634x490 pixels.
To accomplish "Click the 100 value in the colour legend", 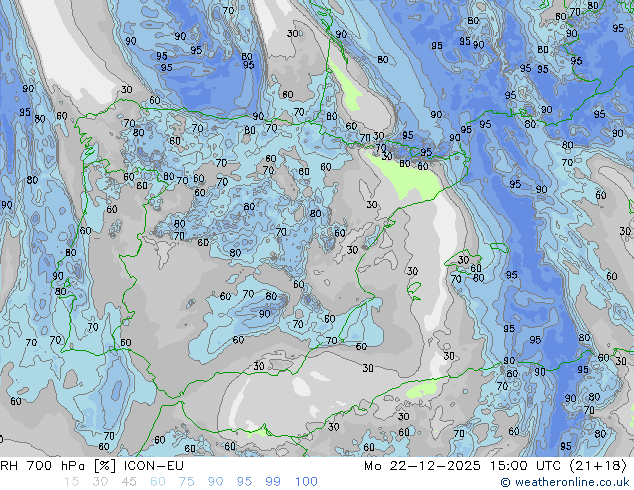I will (306, 482).
